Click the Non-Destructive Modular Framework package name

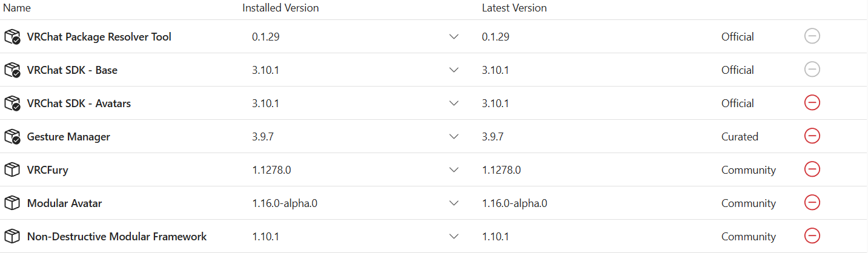pos(117,237)
